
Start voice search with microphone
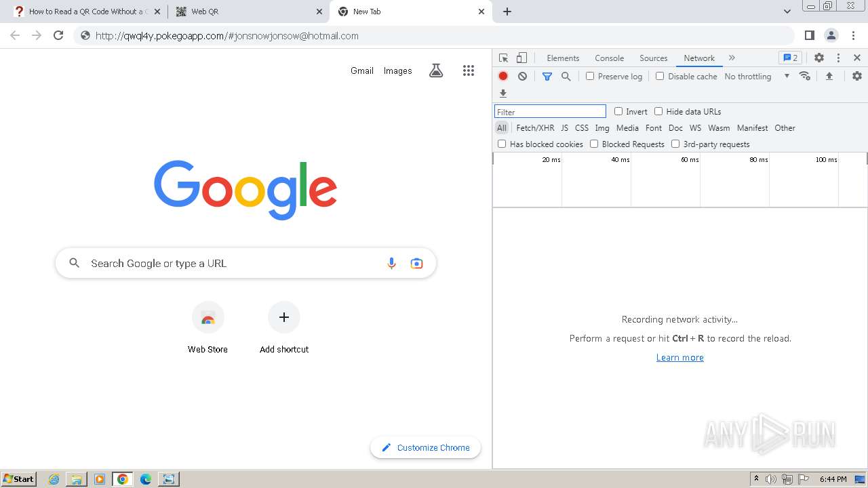(391, 264)
